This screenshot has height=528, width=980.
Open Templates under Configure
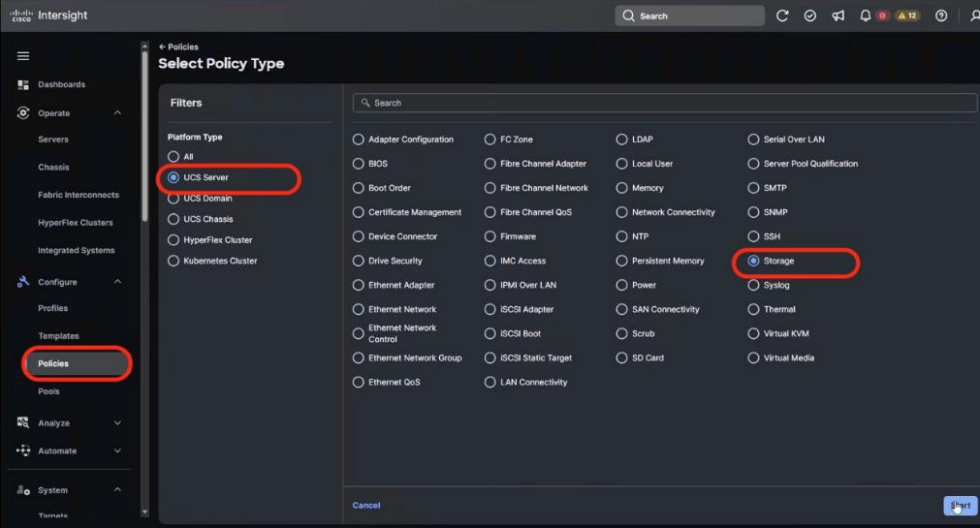click(x=59, y=335)
